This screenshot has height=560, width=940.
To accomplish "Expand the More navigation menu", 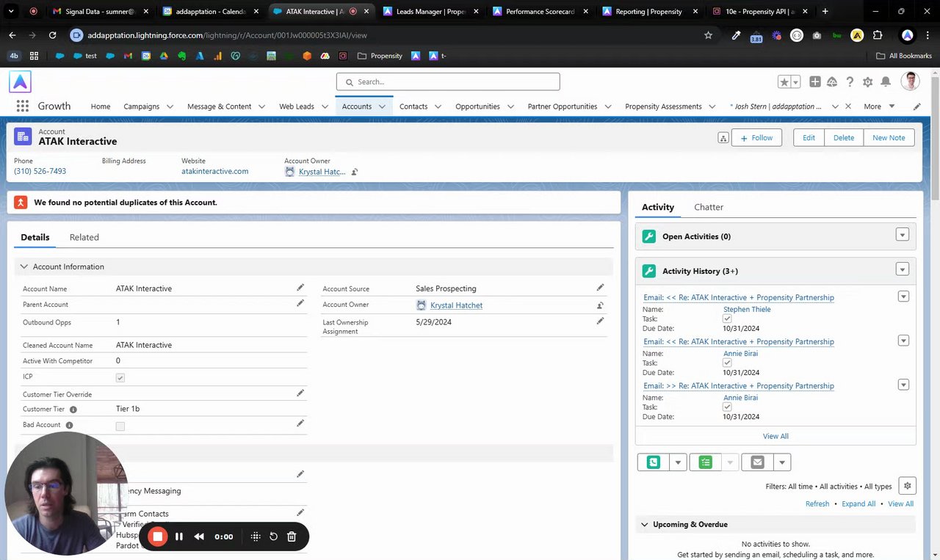I will coord(879,106).
